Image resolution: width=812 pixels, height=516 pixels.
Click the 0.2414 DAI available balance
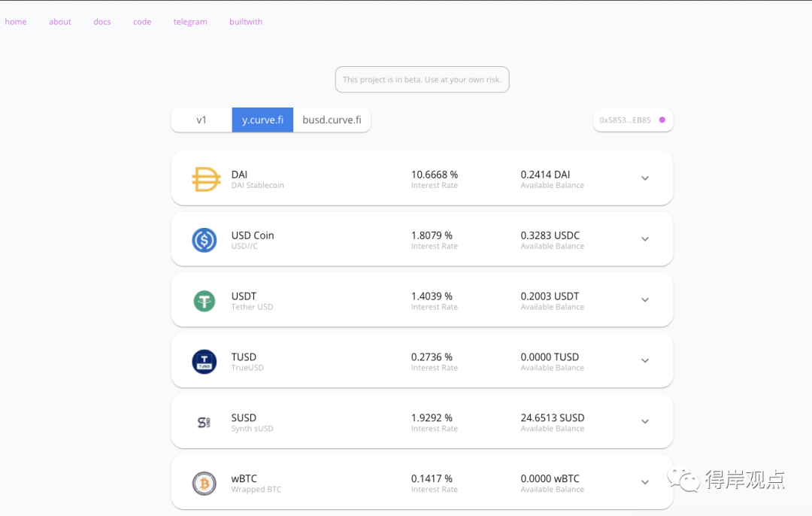click(545, 175)
